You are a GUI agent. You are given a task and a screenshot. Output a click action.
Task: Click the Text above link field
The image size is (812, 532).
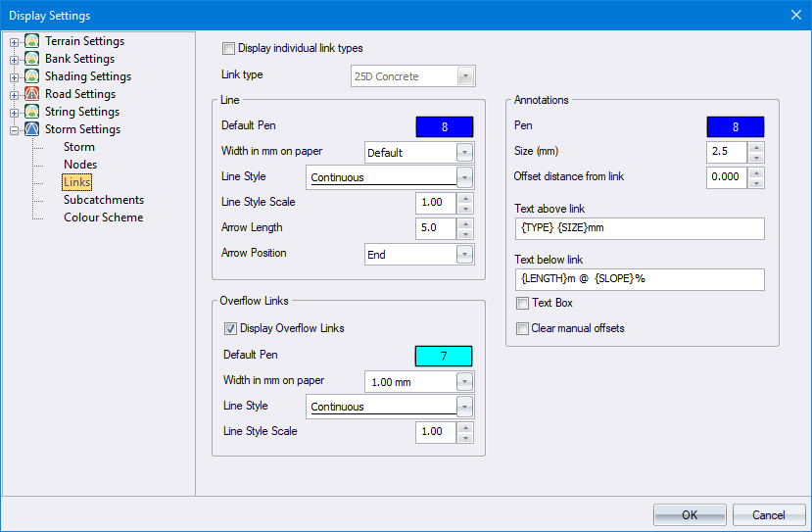coord(639,228)
